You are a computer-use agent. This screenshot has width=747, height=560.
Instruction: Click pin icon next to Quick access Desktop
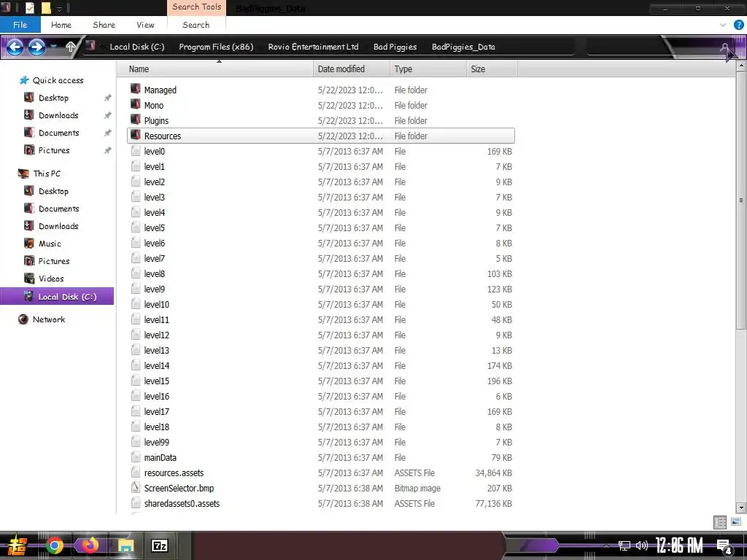pyautogui.click(x=108, y=98)
